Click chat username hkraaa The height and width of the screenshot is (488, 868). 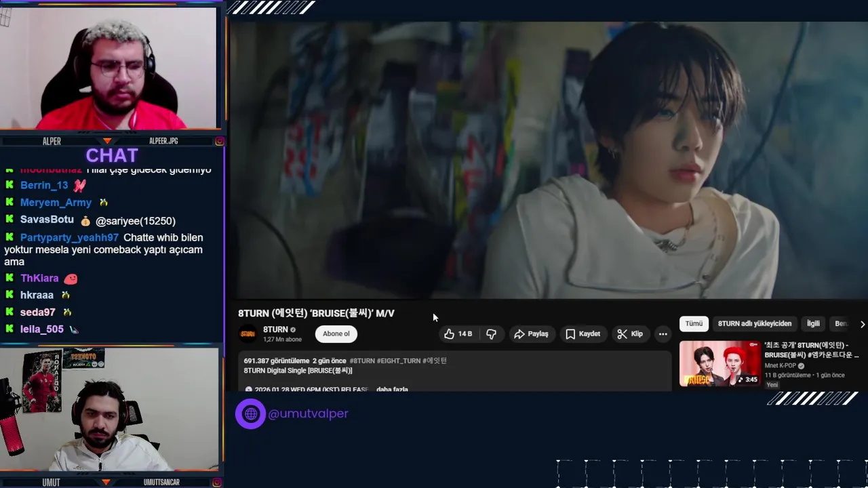37,295
